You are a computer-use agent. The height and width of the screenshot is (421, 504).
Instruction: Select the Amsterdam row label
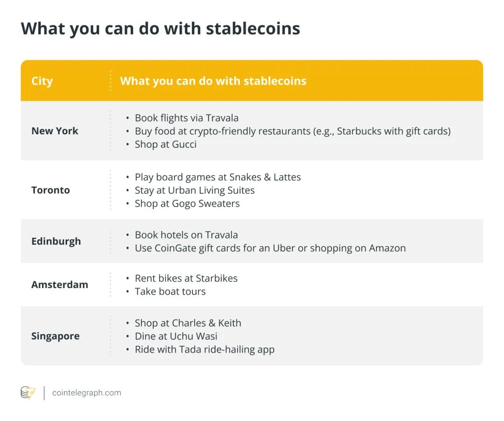[x=59, y=284]
